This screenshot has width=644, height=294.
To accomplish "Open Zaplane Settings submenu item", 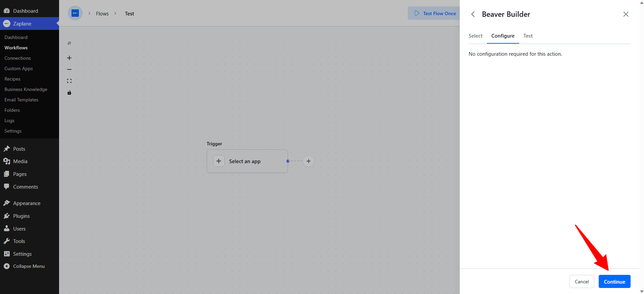I will tap(13, 131).
